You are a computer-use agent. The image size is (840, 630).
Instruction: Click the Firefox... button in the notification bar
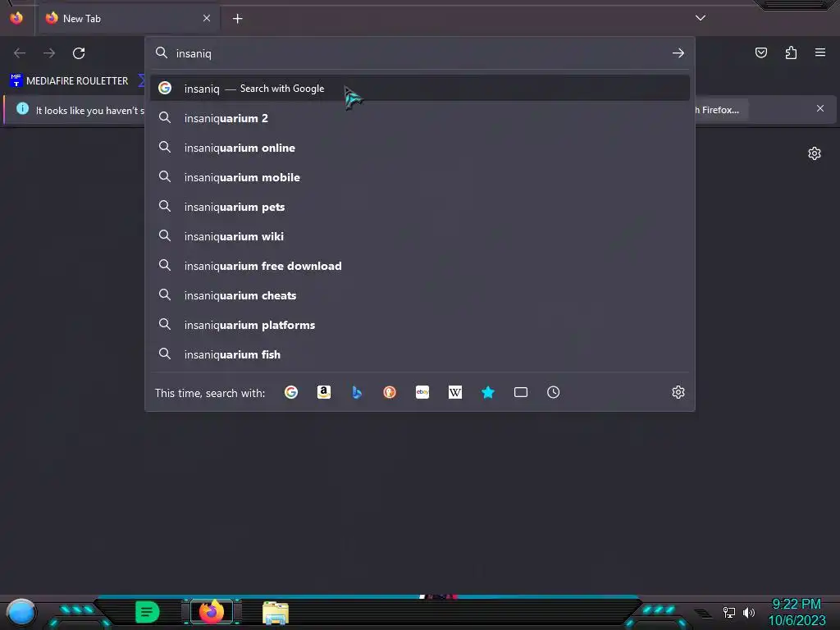(x=720, y=110)
